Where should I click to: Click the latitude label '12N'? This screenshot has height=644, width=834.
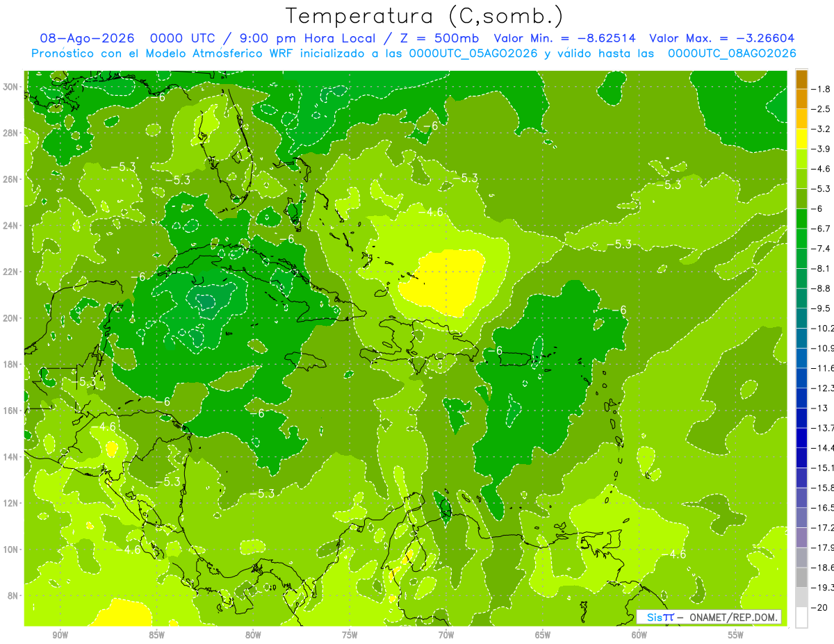pos(12,503)
